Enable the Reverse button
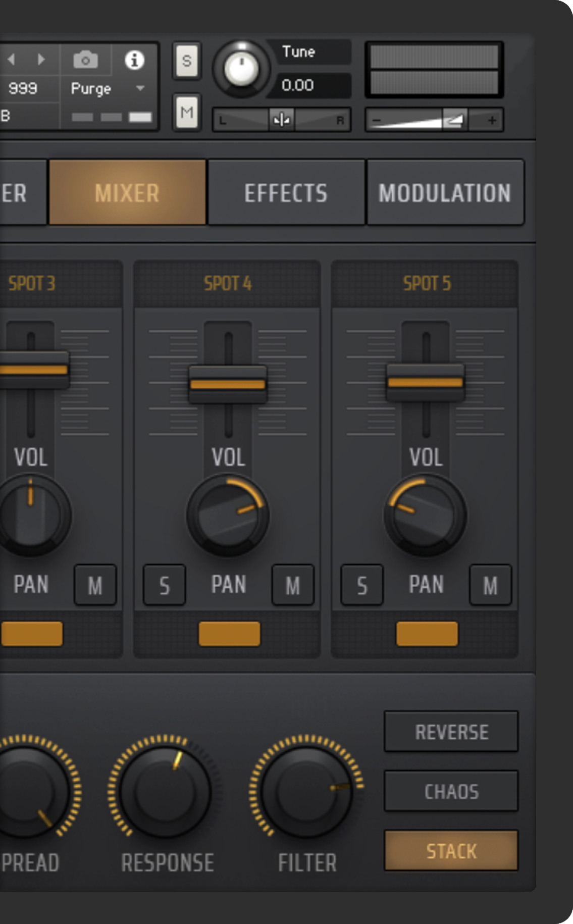 pos(451,732)
